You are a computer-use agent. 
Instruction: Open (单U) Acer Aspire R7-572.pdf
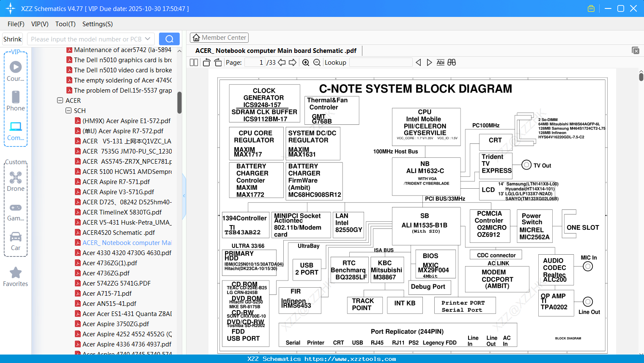(123, 131)
